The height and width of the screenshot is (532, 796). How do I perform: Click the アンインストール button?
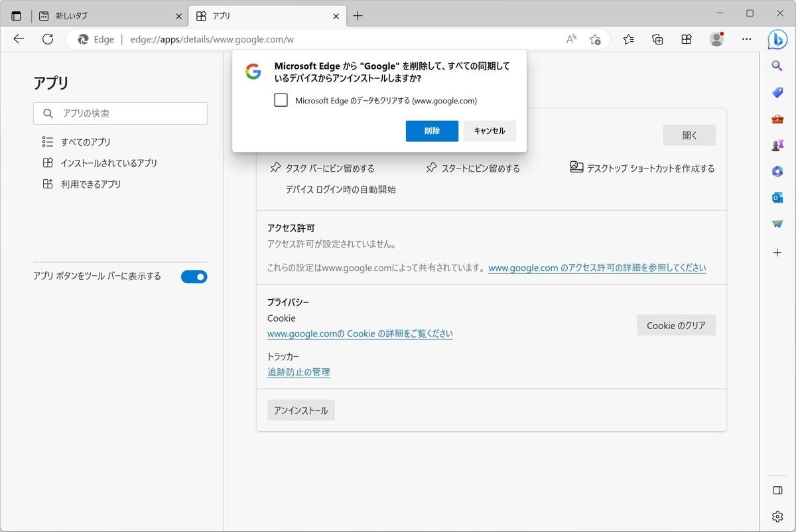[301, 411]
